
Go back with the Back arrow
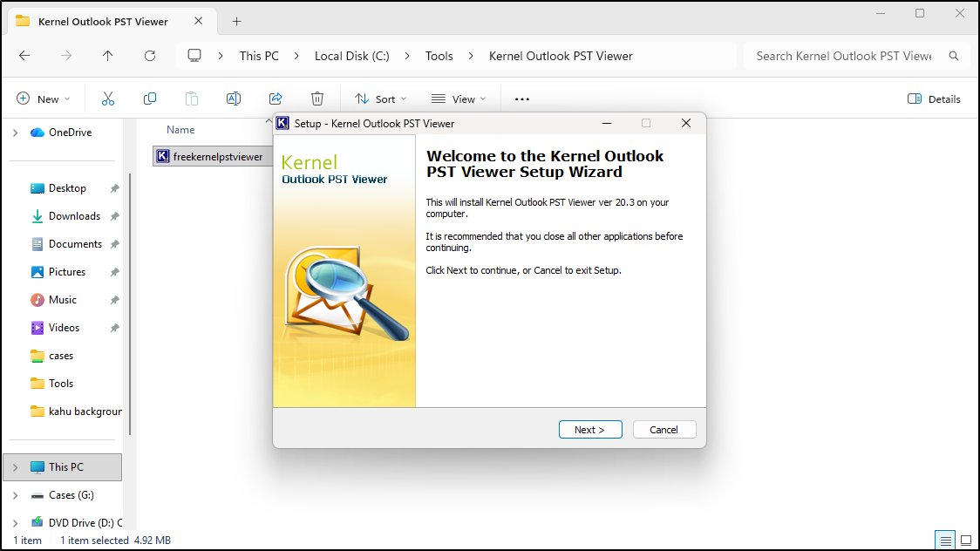24,56
